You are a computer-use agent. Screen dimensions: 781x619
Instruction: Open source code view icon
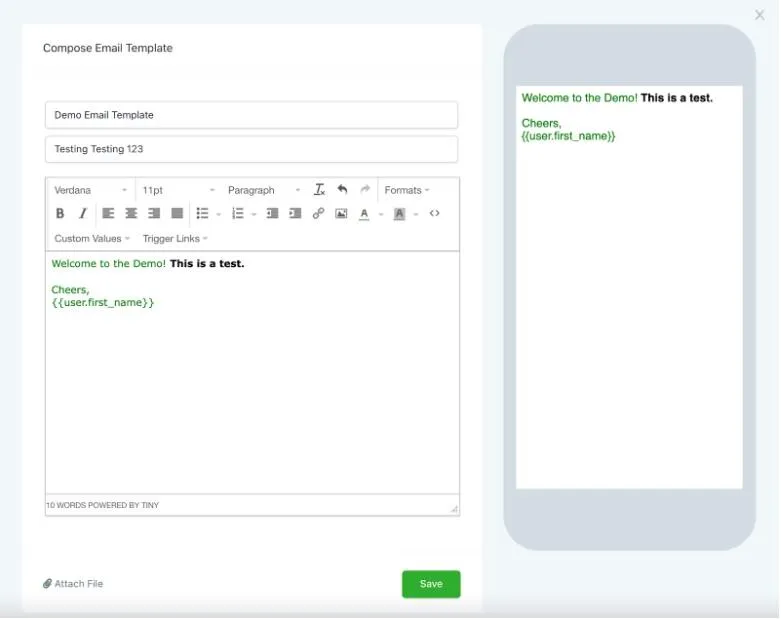point(434,214)
